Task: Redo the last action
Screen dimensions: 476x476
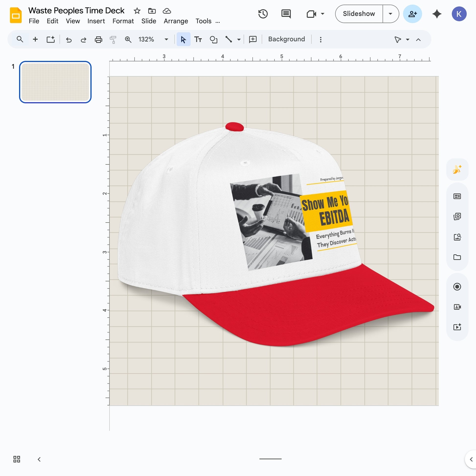Action: coord(83,40)
